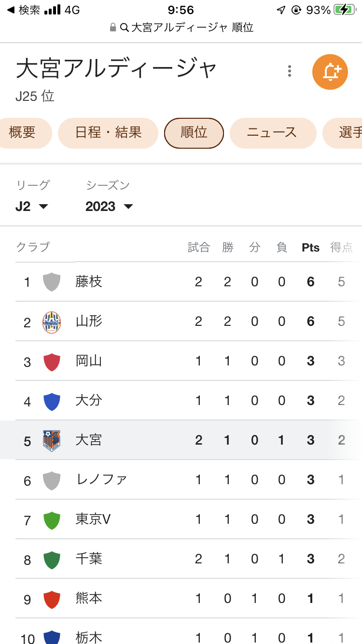
Task: Tap the Pts column header
Action: click(310, 248)
